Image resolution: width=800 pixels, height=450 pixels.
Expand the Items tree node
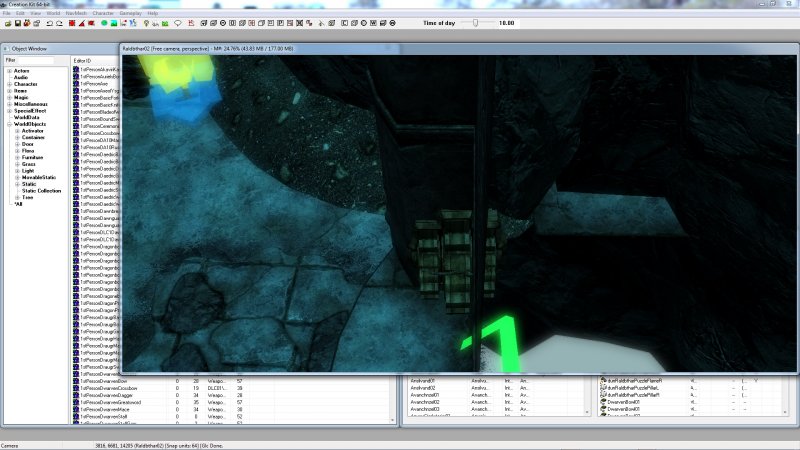click(9, 91)
